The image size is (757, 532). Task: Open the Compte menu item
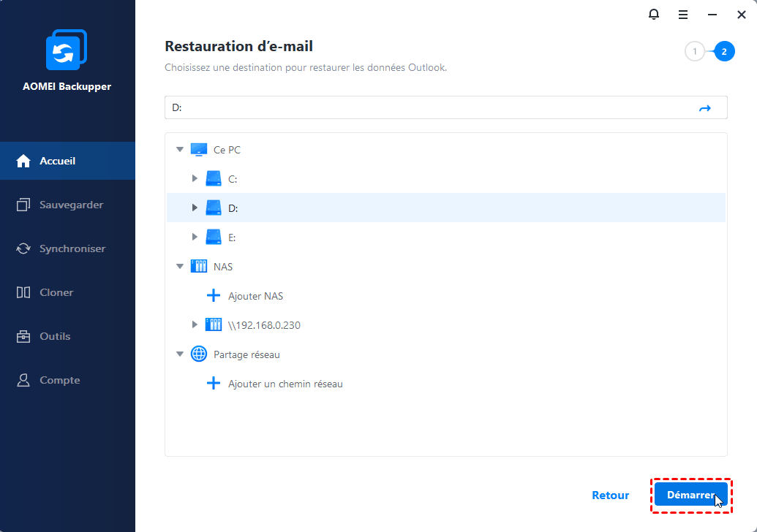(67, 380)
